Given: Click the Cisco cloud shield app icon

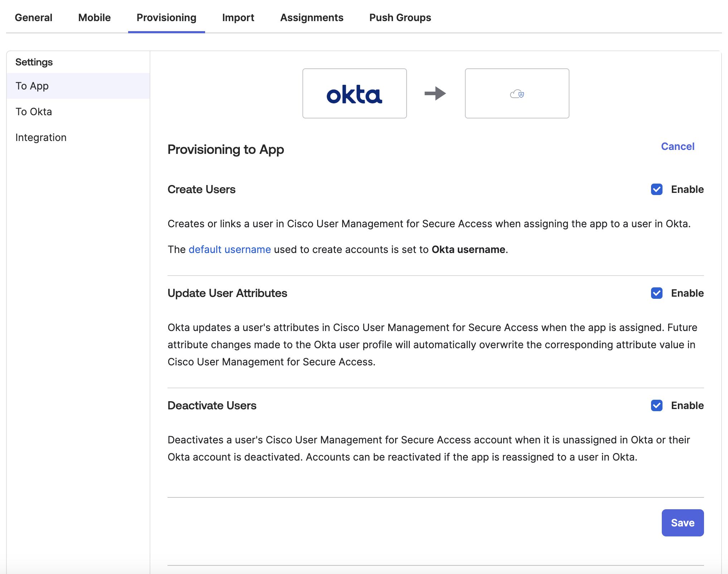Looking at the screenshot, I should tap(517, 94).
